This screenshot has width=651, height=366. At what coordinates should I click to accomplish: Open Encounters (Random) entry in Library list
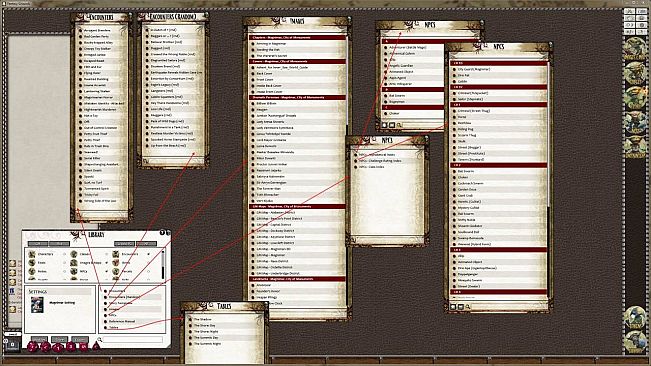coord(124,297)
